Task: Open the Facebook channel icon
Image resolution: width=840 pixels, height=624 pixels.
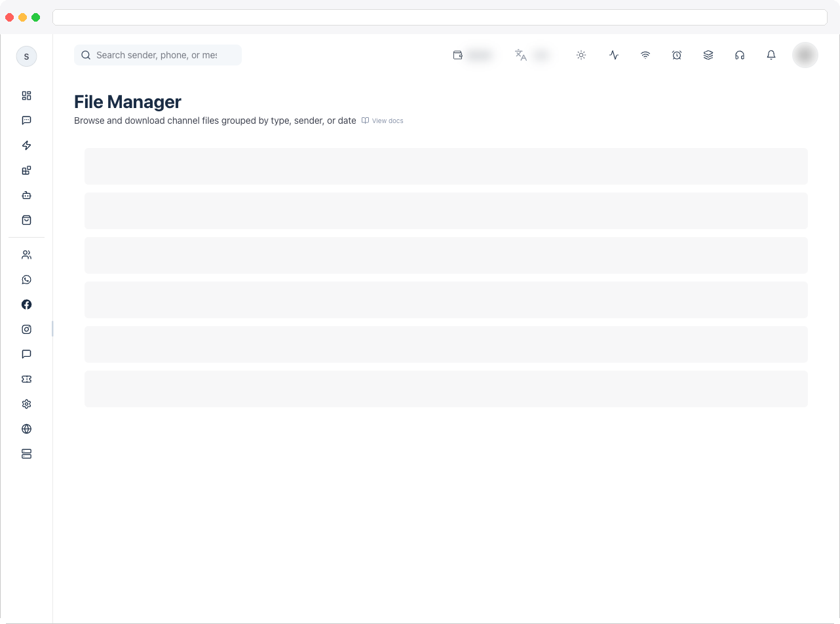Action: [26, 304]
